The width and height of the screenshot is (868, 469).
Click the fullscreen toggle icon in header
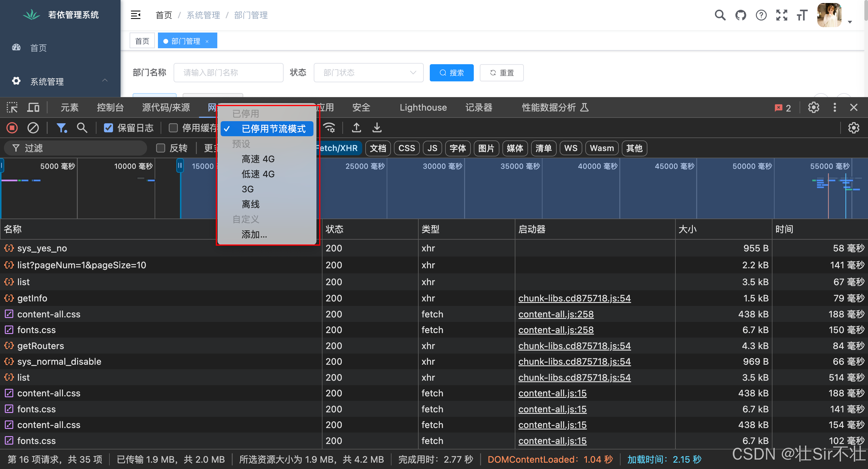click(x=782, y=15)
